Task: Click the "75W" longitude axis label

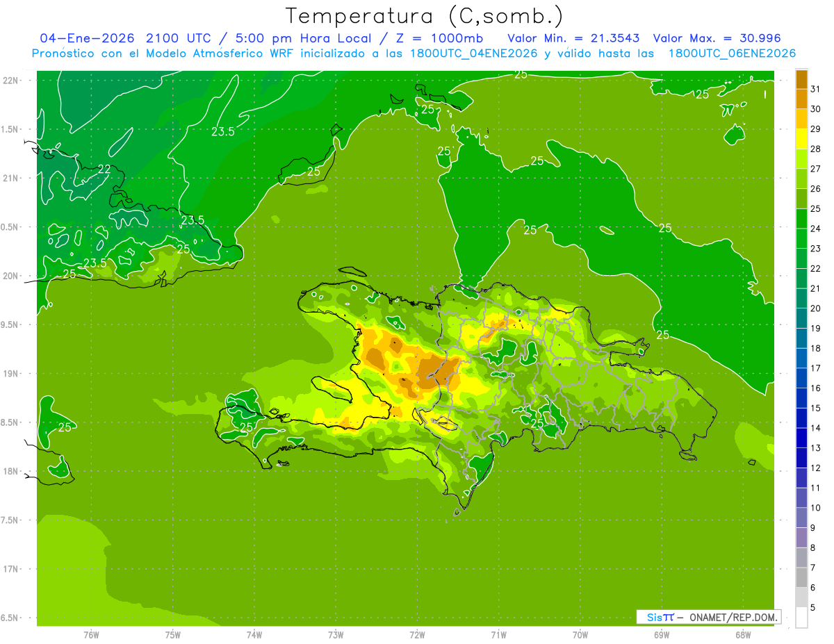Action: (x=173, y=634)
